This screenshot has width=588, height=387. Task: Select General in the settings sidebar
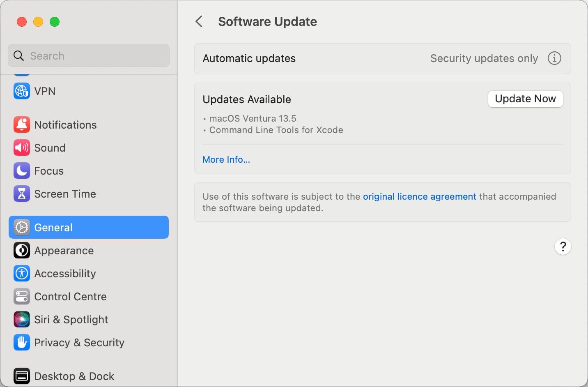(53, 227)
